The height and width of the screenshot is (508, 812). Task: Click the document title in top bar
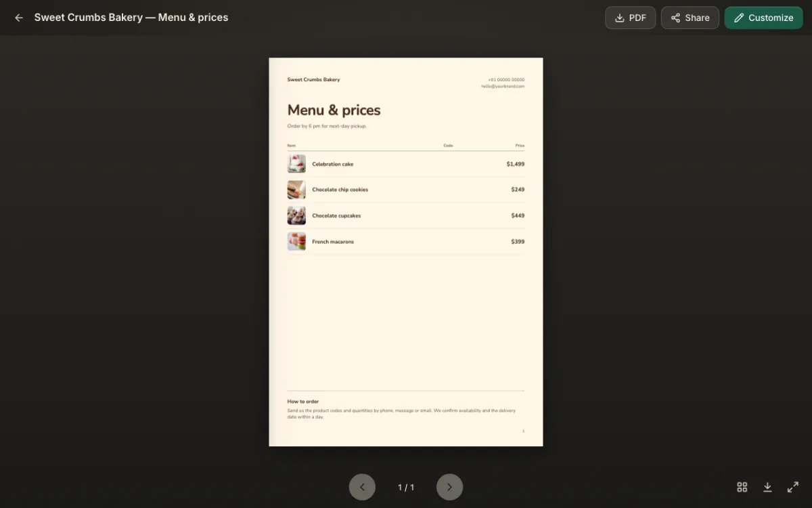pyautogui.click(x=131, y=18)
